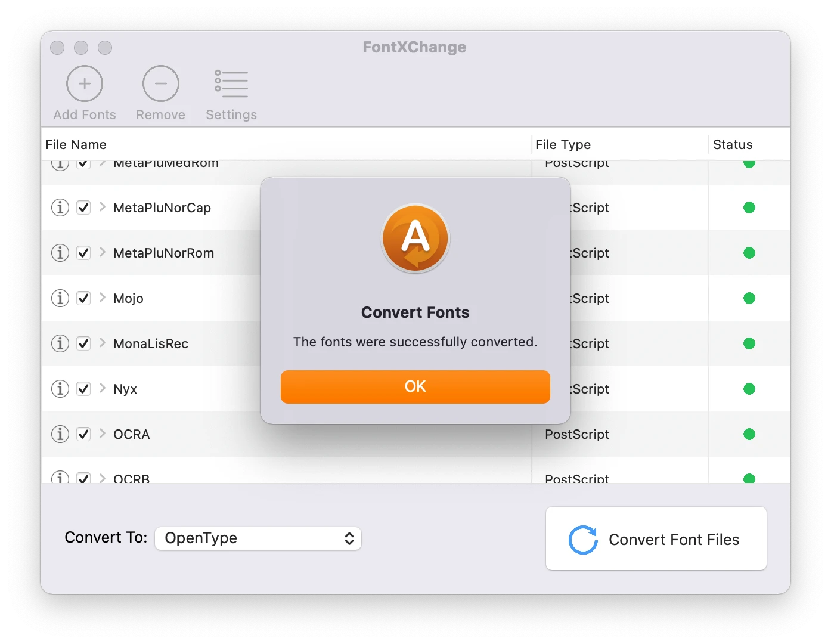Select the Mojo file name
Screen dimensions: 831x644
(128, 298)
